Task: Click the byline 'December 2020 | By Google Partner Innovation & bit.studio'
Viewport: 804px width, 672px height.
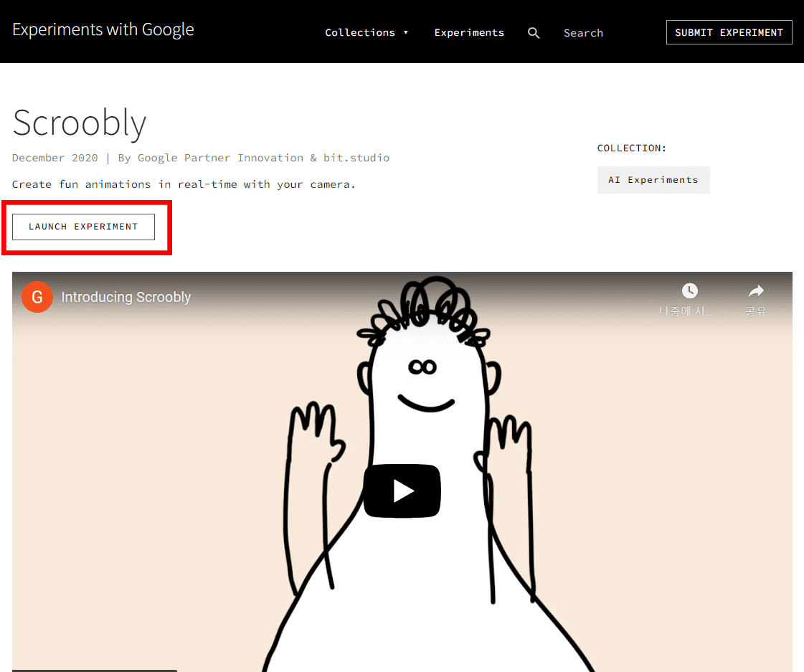Action: pos(201,158)
